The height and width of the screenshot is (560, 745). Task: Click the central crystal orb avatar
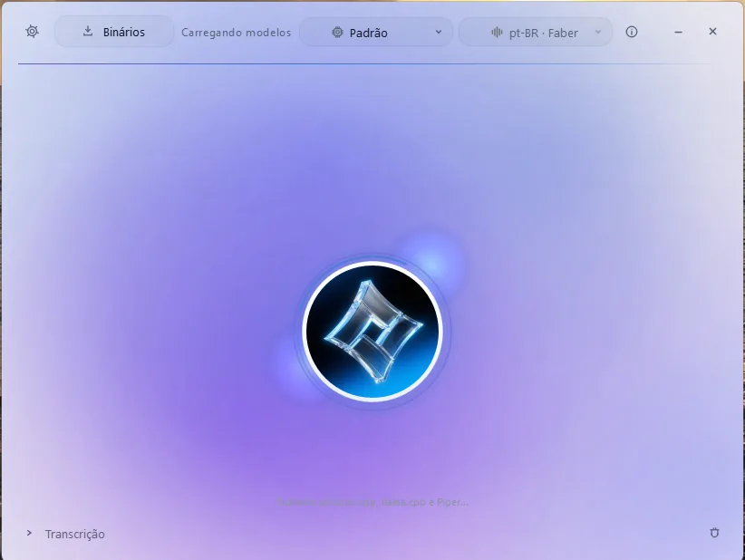372,331
